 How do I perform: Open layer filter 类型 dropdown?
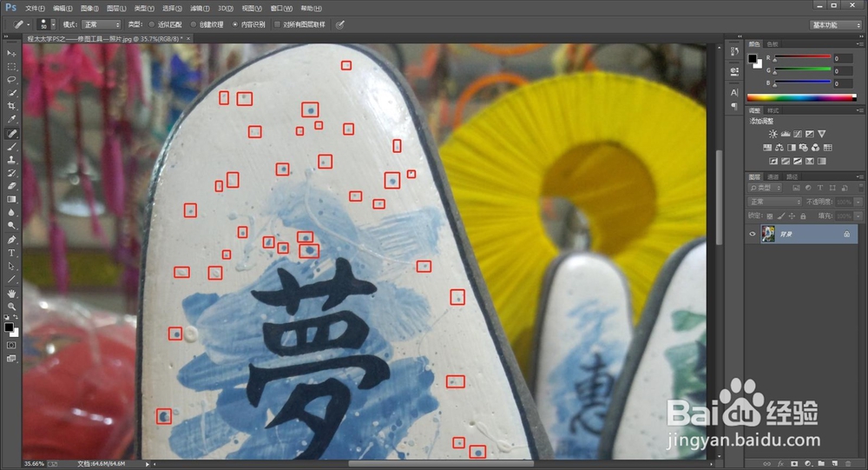[x=766, y=188]
